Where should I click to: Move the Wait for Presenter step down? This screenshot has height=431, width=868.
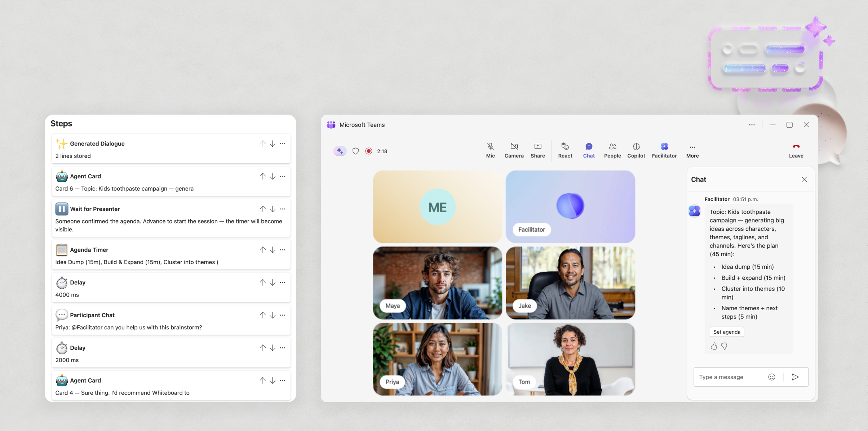273,209
